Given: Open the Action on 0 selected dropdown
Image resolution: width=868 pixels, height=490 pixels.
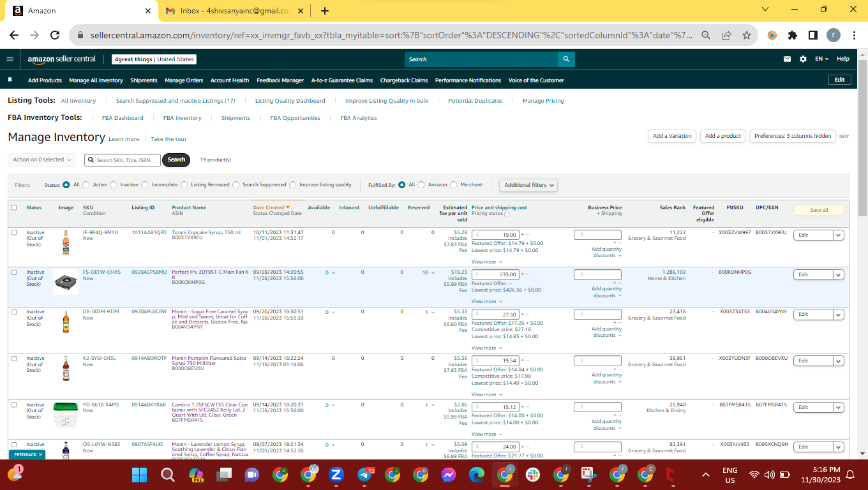Looking at the screenshot, I should click(x=41, y=160).
